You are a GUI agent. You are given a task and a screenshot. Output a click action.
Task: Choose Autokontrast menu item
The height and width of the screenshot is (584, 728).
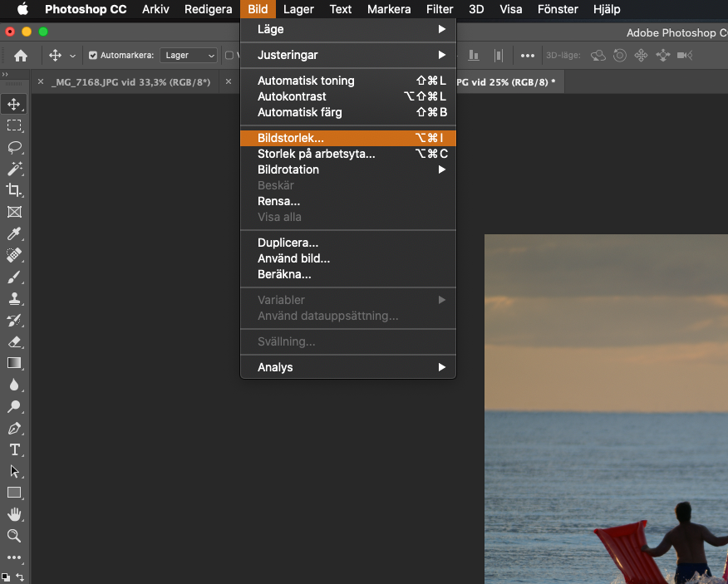pyautogui.click(x=347, y=96)
